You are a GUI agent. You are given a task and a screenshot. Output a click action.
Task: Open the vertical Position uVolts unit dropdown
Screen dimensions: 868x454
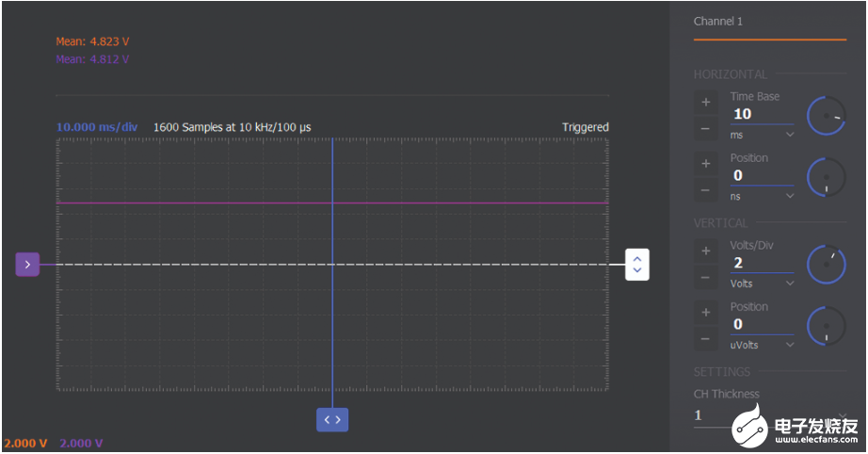[x=763, y=345]
